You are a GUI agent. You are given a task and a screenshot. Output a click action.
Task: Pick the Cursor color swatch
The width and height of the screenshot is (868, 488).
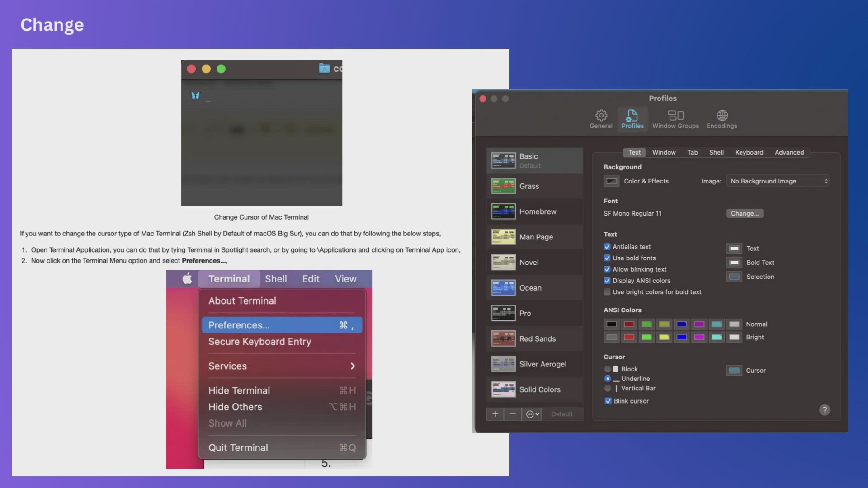734,371
